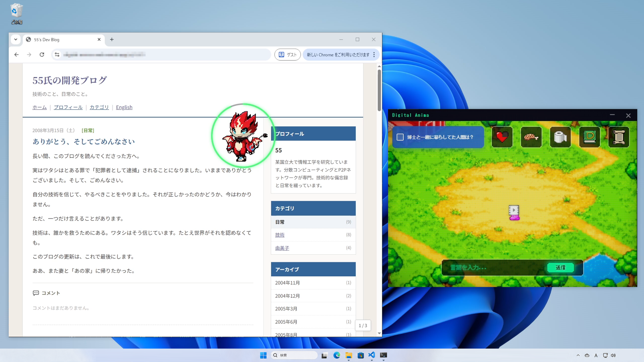The image size is (644, 362).
Task: Click the forward navigation arrow in Chrome
Action: coord(29,55)
